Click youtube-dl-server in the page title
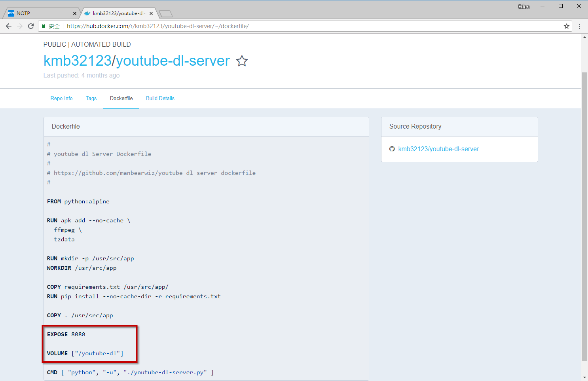588x381 pixels. (173, 61)
